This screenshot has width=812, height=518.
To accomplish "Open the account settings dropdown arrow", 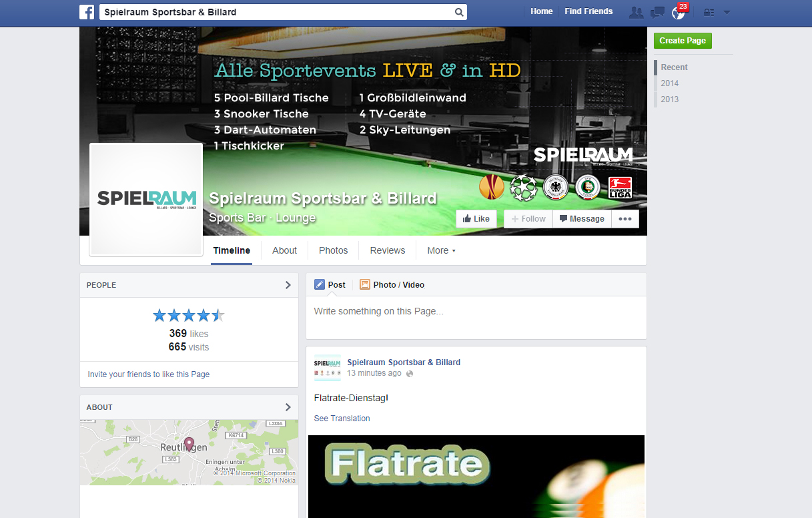I will (x=727, y=12).
